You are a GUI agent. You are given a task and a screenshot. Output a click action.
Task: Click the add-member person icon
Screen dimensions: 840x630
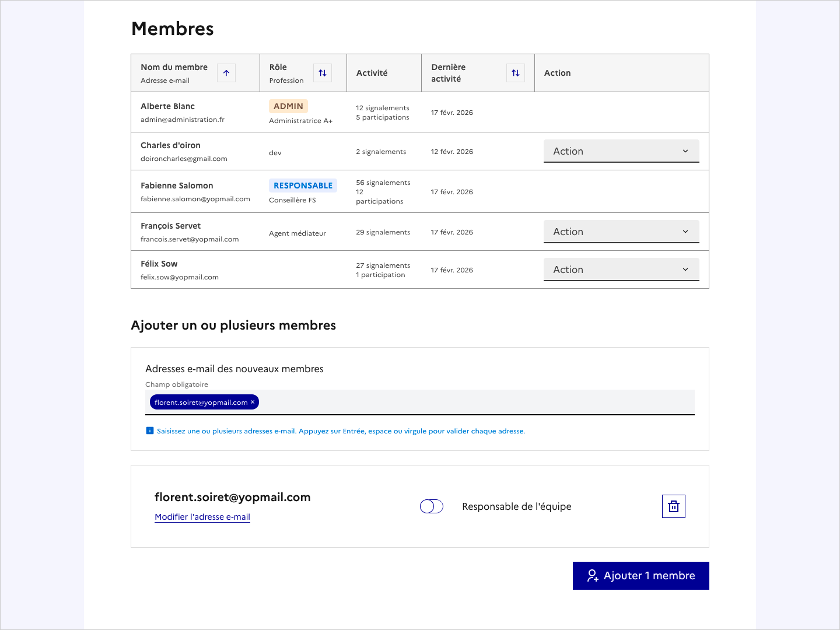click(593, 576)
